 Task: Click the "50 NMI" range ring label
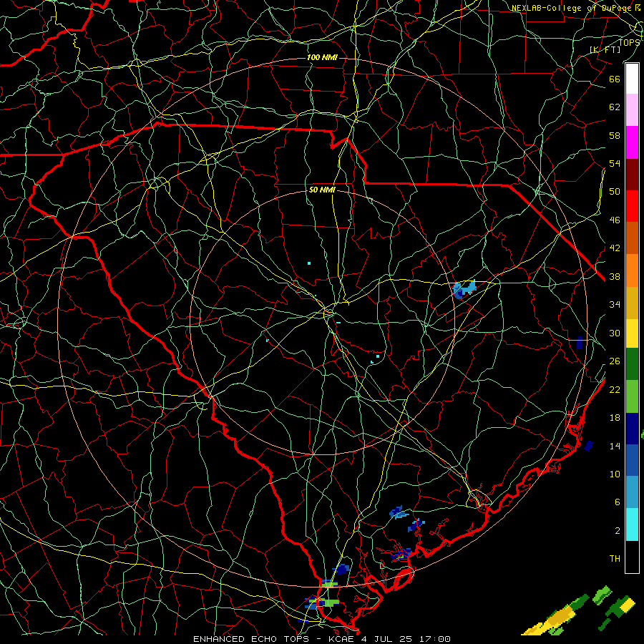[322, 190]
